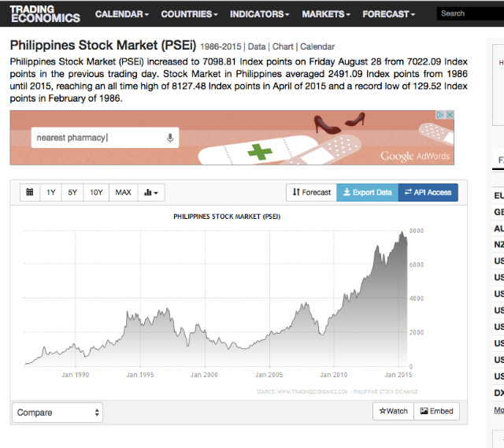
Task: Click the nearest pharmacy ad search box
Action: (105, 138)
